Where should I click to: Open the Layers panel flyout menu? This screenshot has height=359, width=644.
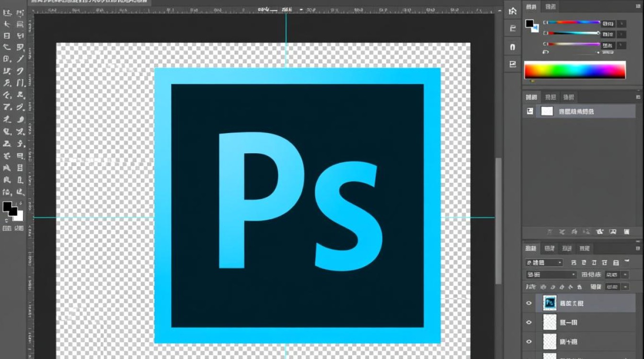638,248
